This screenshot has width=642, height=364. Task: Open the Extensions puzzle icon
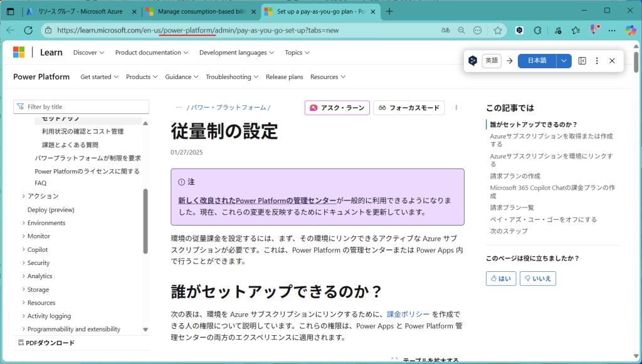pyautogui.click(x=537, y=30)
